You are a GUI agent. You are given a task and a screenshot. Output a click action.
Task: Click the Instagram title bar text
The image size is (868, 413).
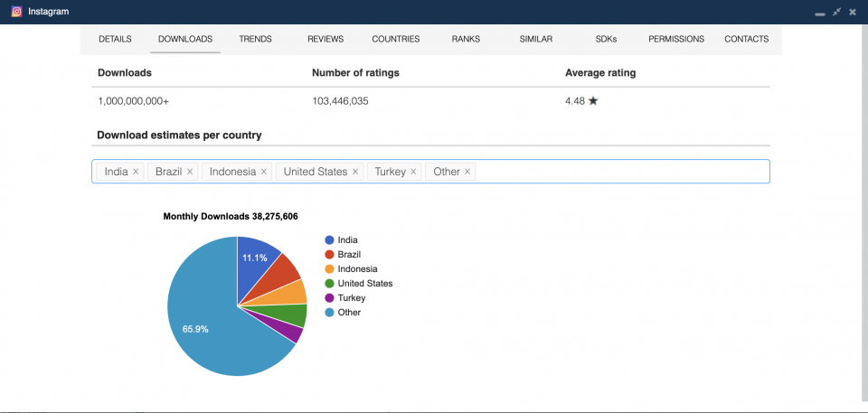49,12
